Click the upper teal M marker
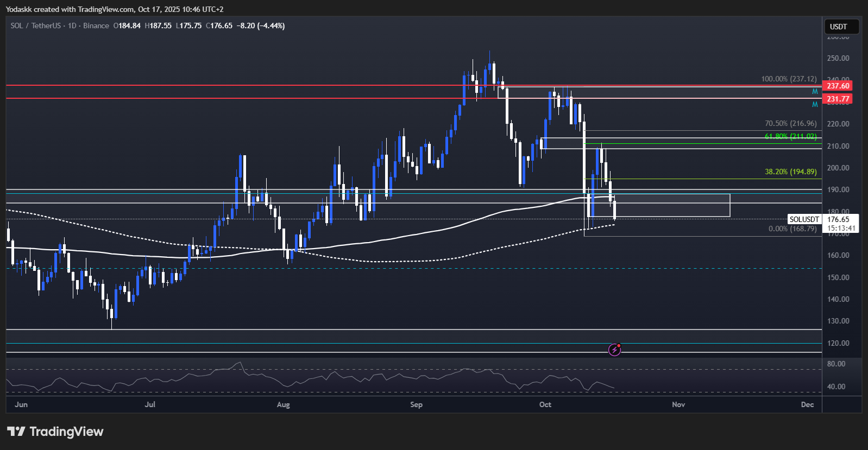Viewport: 868px width, 450px height. pyautogui.click(x=815, y=92)
